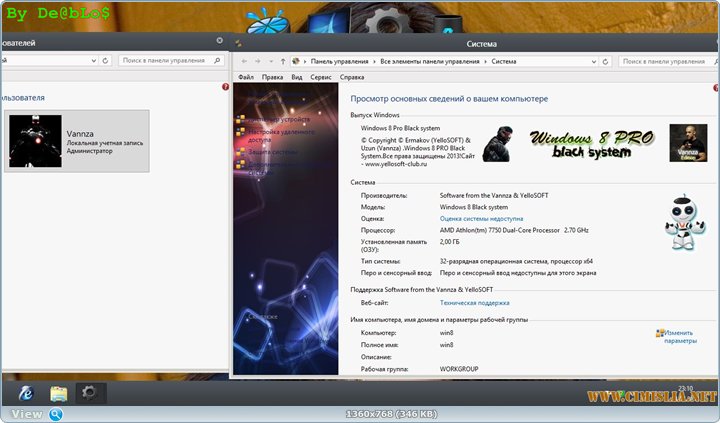Screen dimensions: 720x423
Task: Open the Файл menu
Action: 246,77
